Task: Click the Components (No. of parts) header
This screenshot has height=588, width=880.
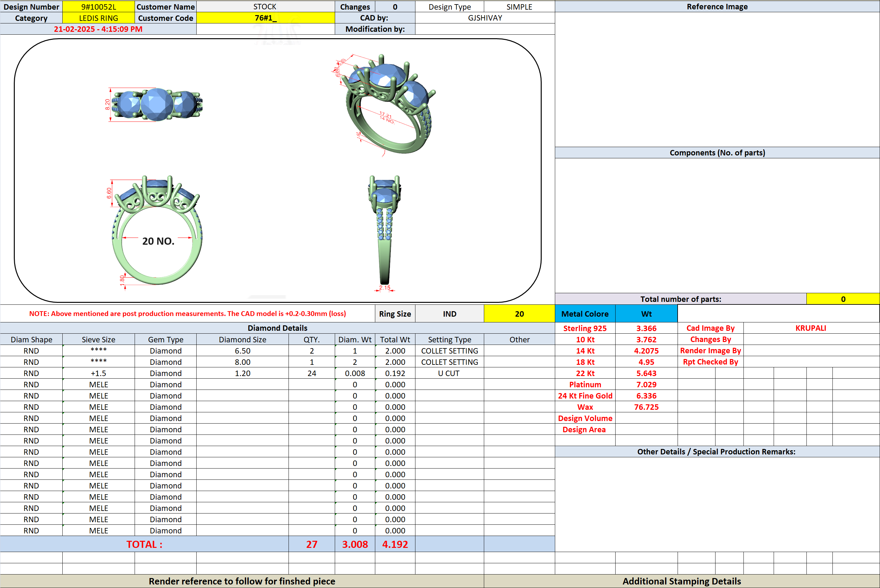Action: [x=717, y=153]
